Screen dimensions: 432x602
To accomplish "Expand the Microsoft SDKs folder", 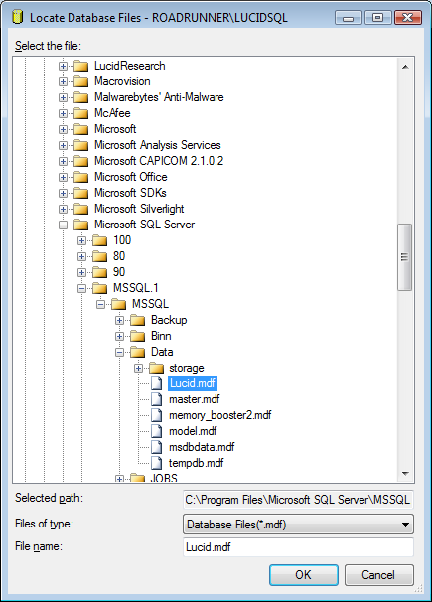I will pyautogui.click(x=63, y=193).
